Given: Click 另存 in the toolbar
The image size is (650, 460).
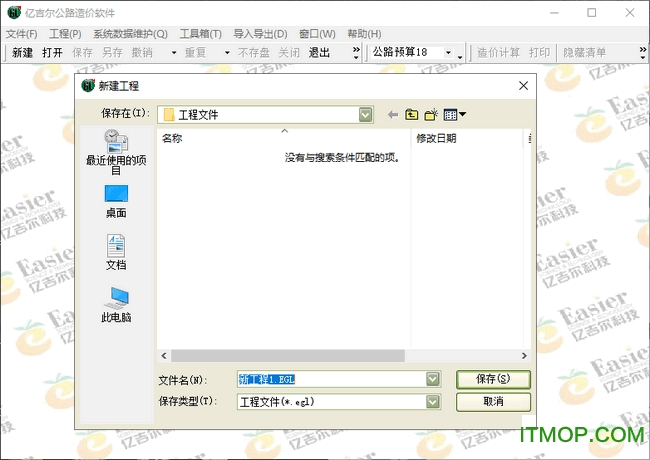Looking at the screenshot, I should pyautogui.click(x=112, y=53).
